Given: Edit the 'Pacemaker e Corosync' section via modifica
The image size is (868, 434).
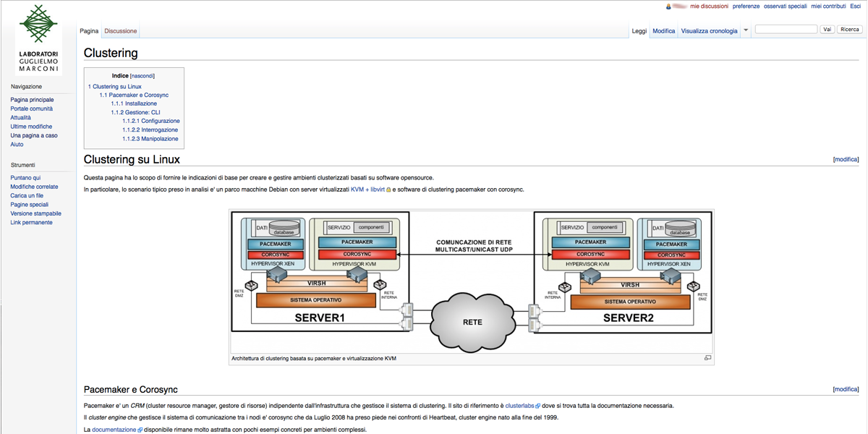Looking at the screenshot, I should tap(846, 389).
